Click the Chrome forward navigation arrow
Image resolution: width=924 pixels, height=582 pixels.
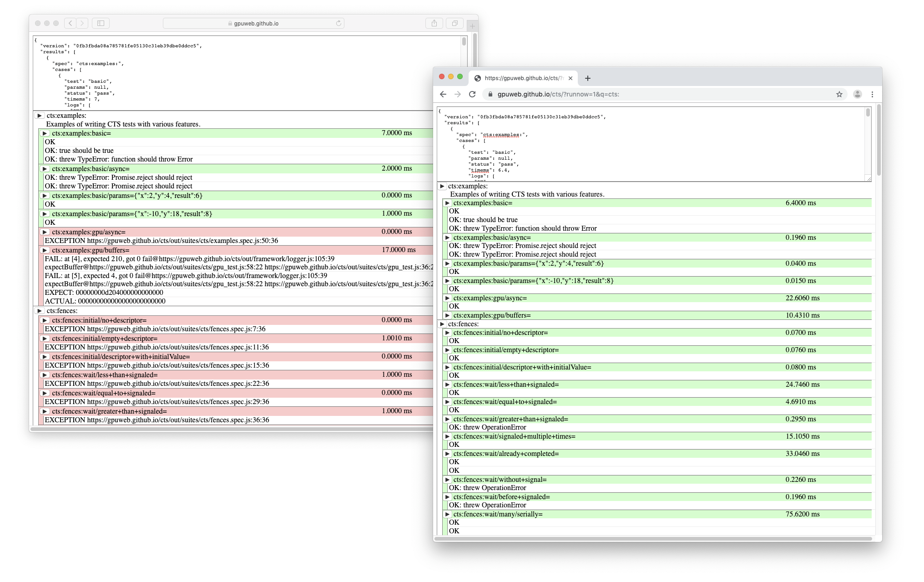pos(457,94)
